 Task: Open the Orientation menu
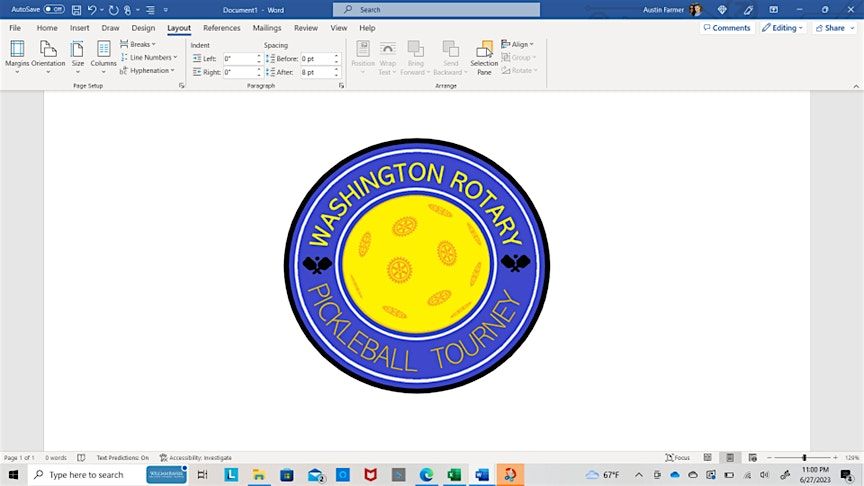pos(48,57)
